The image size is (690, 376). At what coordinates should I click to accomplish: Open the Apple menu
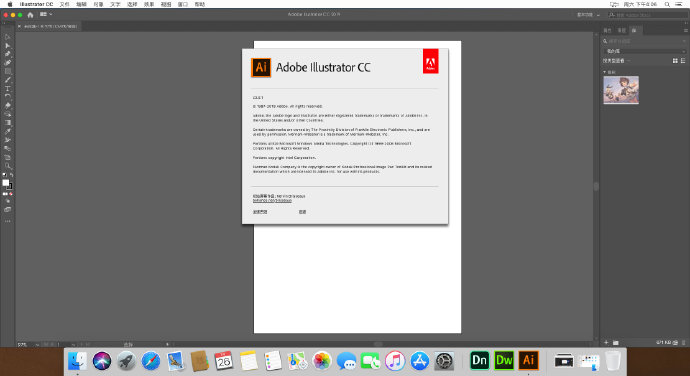point(10,4)
